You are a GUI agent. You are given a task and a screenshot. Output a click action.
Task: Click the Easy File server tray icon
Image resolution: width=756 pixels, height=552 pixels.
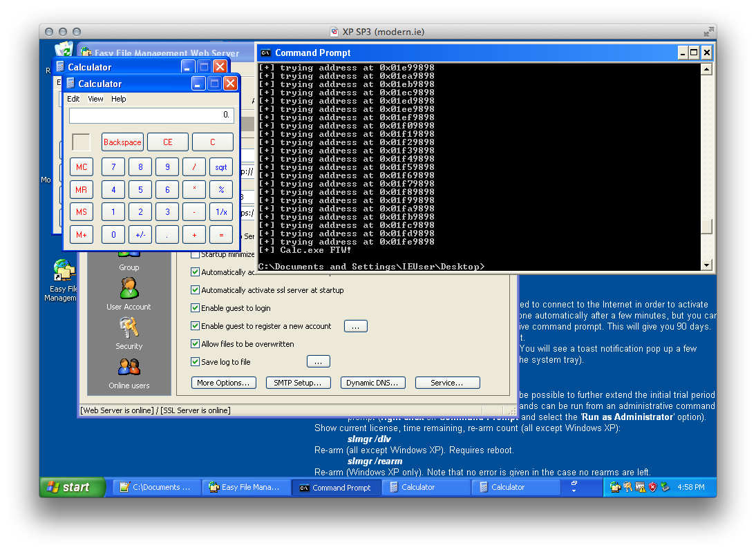coord(615,487)
